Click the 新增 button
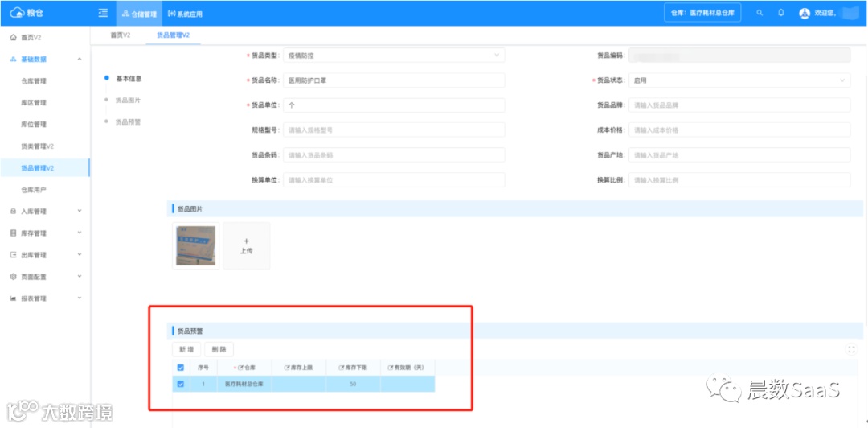The width and height of the screenshot is (868, 428). [x=186, y=349]
